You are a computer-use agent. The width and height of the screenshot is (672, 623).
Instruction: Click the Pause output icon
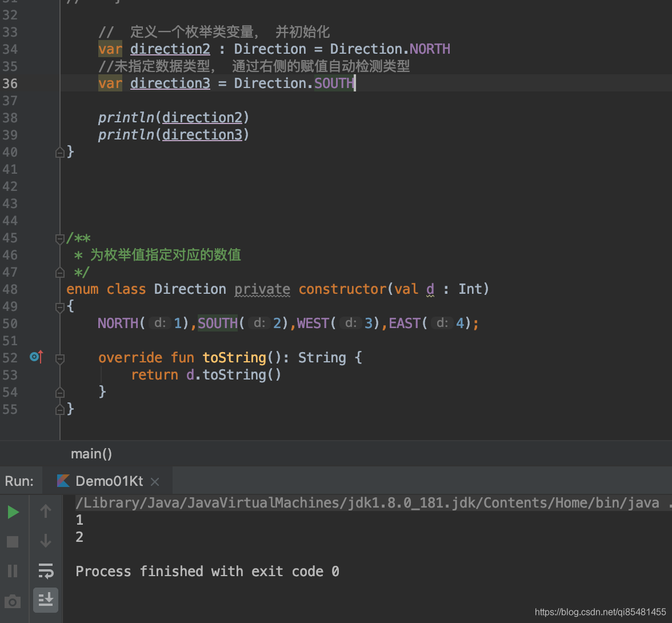[13, 571]
